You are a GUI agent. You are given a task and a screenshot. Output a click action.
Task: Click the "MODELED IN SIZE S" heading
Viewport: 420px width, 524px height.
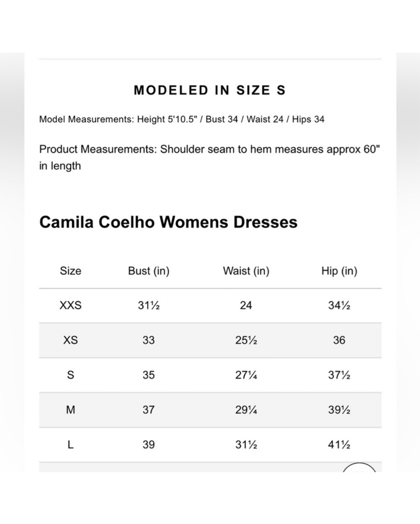point(210,90)
